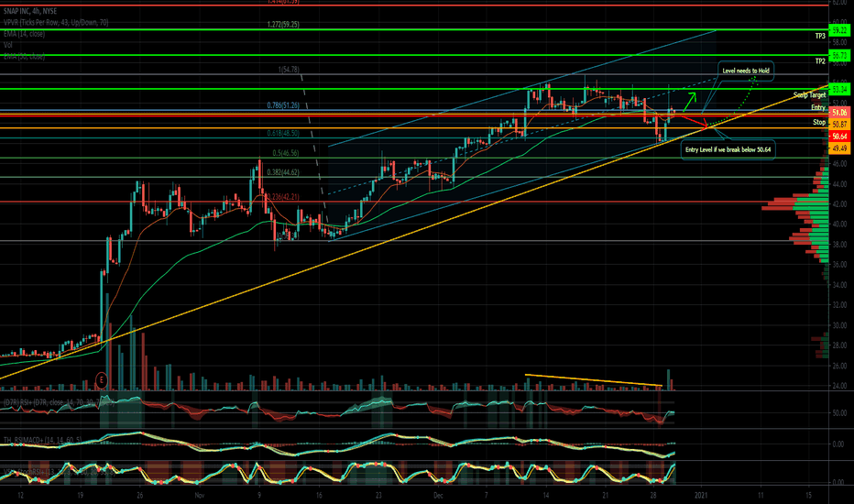Click the EMA (14, close) legend label
The image size is (854, 504).
pos(24,34)
